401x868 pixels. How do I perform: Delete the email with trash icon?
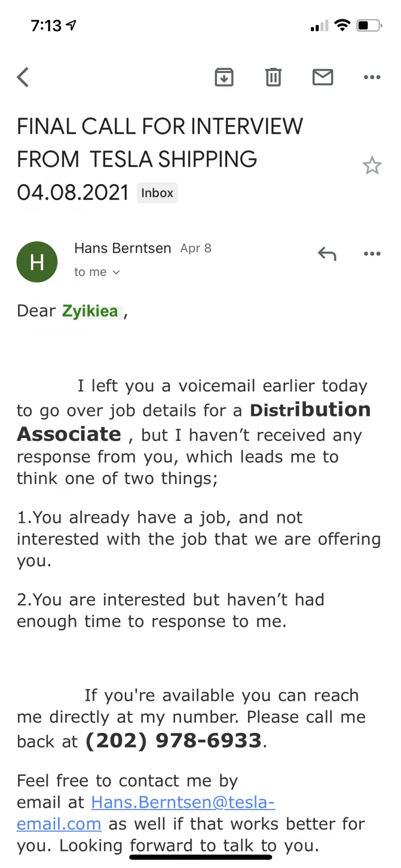point(273,77)
